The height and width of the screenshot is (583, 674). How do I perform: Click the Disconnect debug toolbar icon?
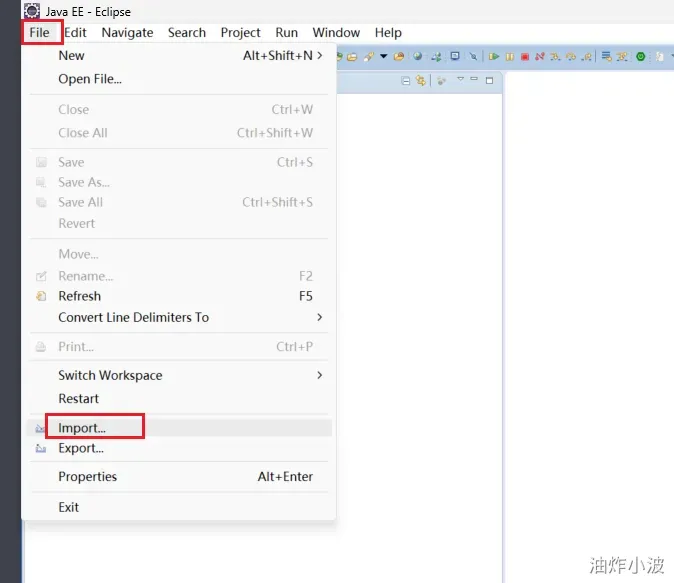pyautogui.click(x=539, y=56)
